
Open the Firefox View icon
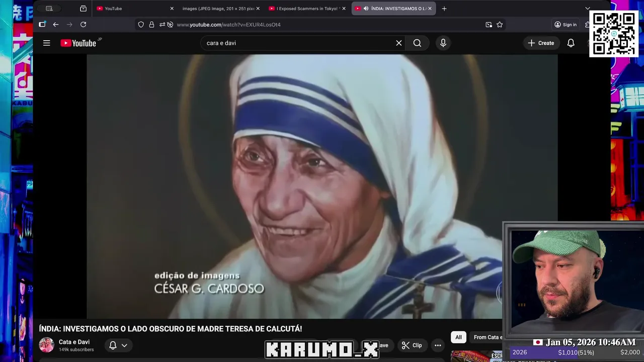[83, 9]
